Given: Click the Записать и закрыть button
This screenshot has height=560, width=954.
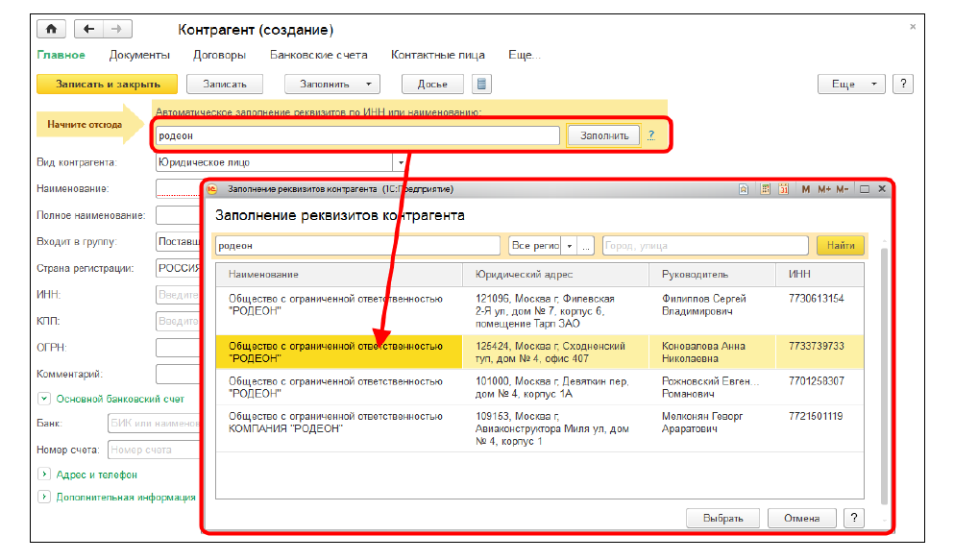Looking at the screenshot, I should (x=107, y=84).
